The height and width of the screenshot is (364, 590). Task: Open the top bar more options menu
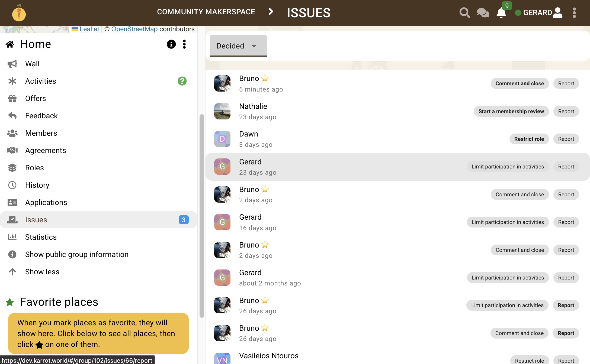(574, 13)
